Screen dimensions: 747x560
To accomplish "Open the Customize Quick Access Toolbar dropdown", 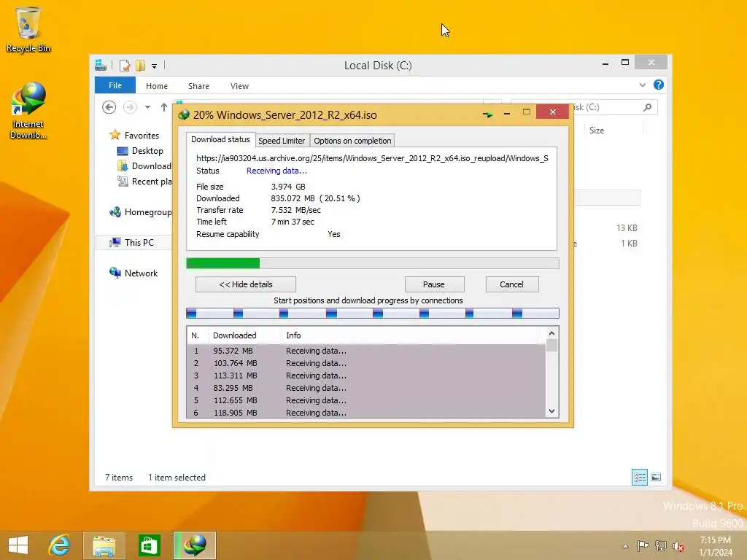I will [155, 66].
